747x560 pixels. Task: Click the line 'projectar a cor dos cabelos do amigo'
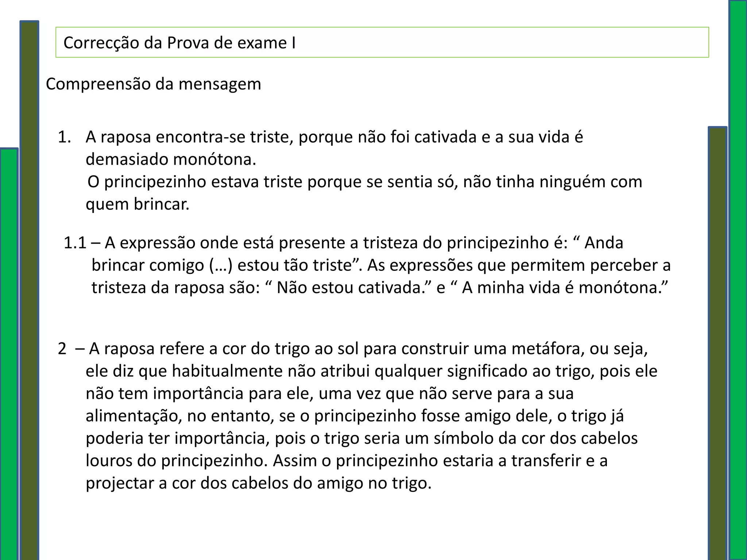pos(259,483)
